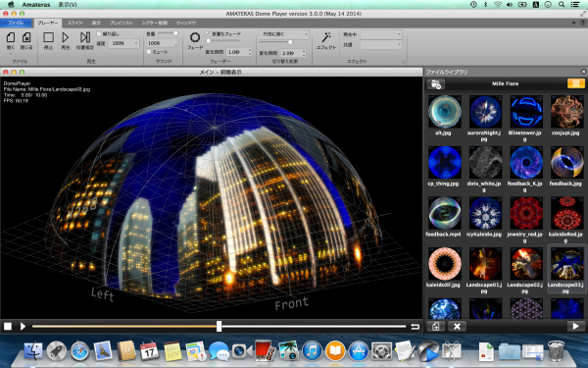Viewport: 588px width, 368px height.
Task: Open the Playlist ribbon tab
Action: click(x=122, y=23)
